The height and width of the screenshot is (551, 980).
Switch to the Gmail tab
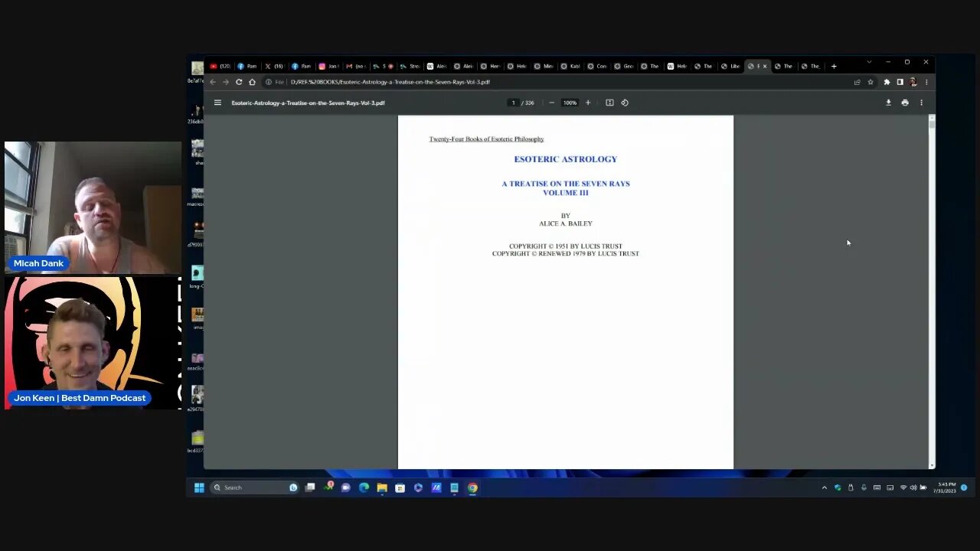(x=354, y=66)
